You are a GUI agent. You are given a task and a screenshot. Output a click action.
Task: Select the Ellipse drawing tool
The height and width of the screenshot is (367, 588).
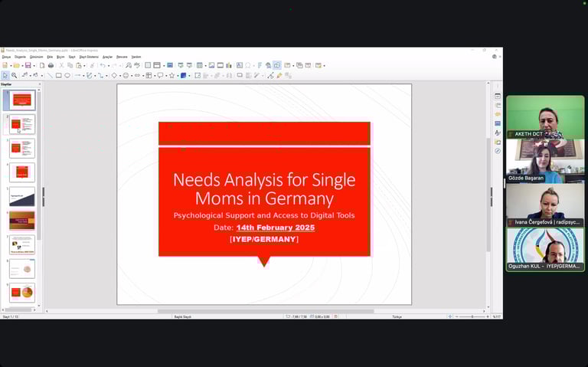pos(67,75)
